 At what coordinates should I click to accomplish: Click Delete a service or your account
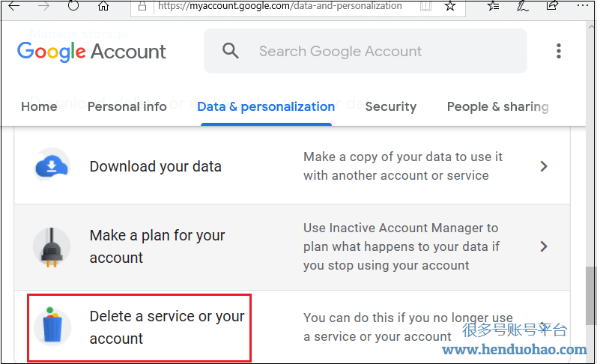[166, 327]
